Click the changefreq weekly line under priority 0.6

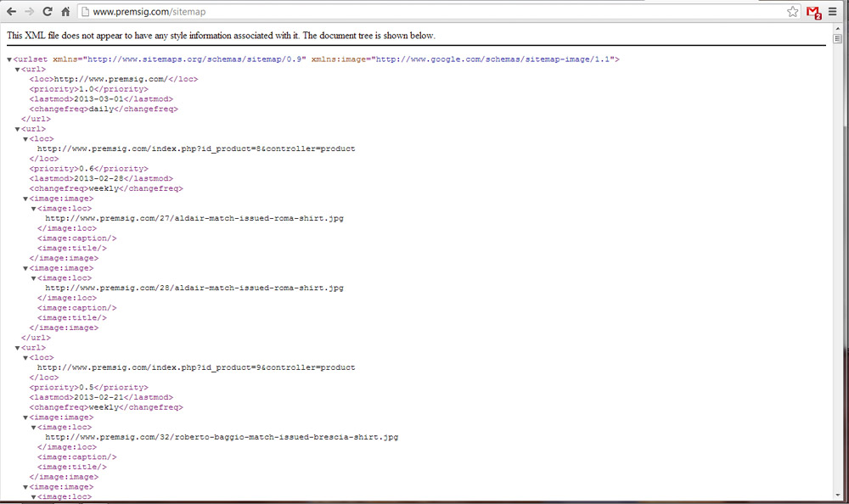pos(106,188)
